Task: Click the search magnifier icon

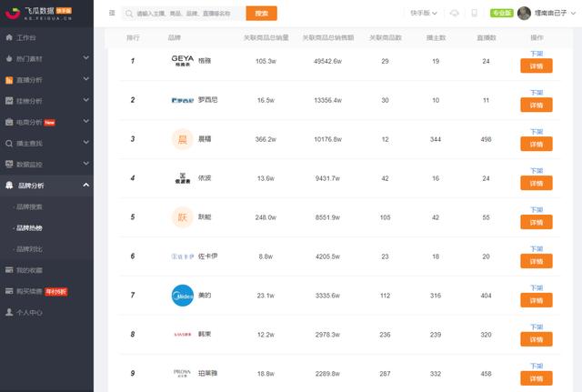Action: coord(129,14)
